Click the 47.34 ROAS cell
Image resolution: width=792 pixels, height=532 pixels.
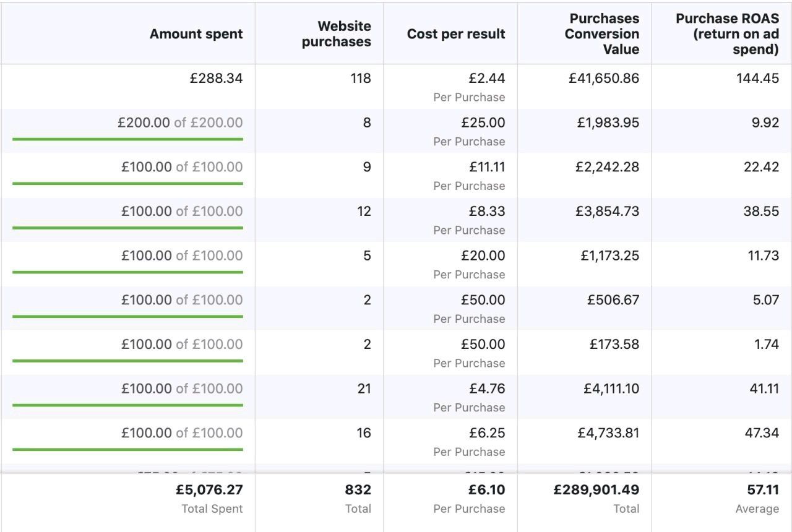point(761,432)
